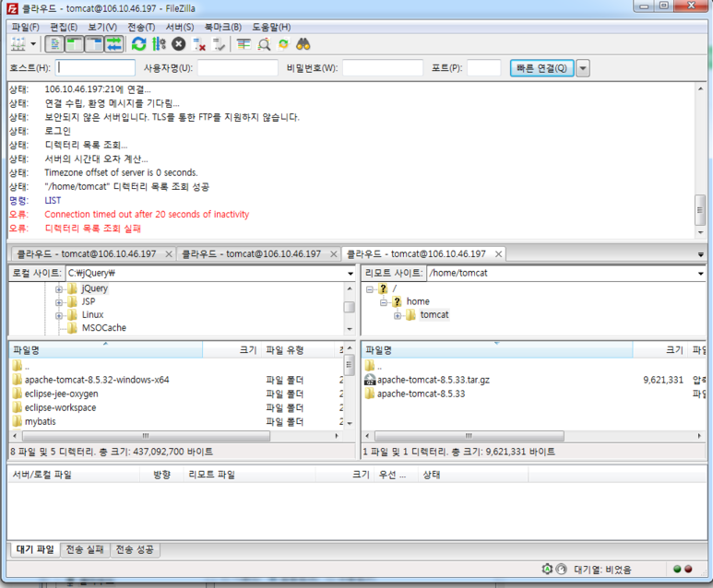The height and width of the screenshot is (588, 713).
Task: Switch to 전송 성공 tab
Action: (x=135, y=550)
